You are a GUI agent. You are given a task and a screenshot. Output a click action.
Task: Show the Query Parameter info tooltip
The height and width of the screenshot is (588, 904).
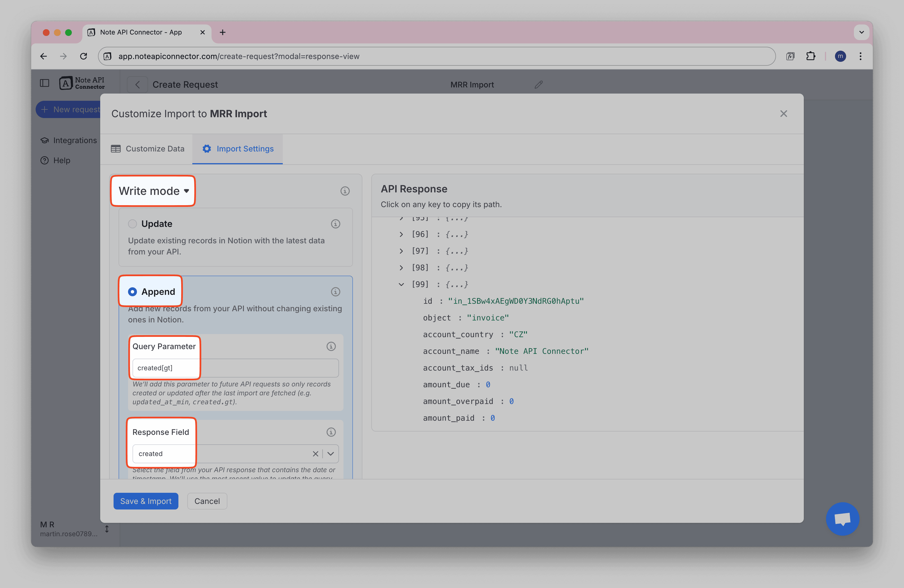click(x=331, y=346)
